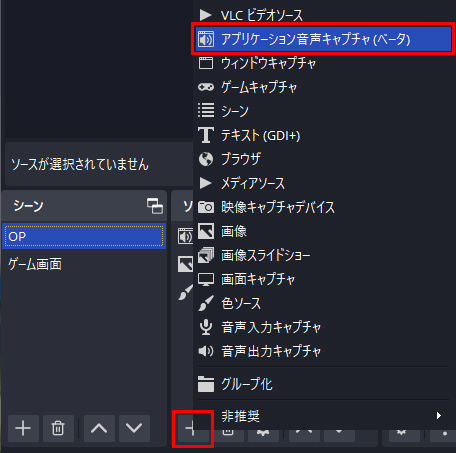This screenshot has height=453, width=456.
Task: Add a VLC ビデオソース source
Action: 323,15
